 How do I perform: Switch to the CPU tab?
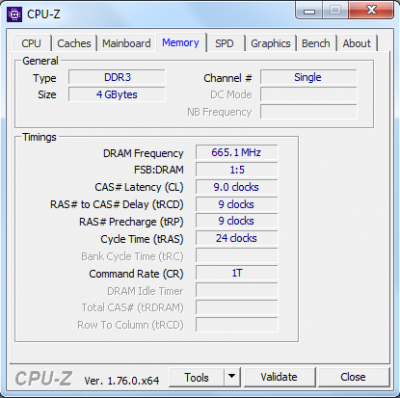31,43
